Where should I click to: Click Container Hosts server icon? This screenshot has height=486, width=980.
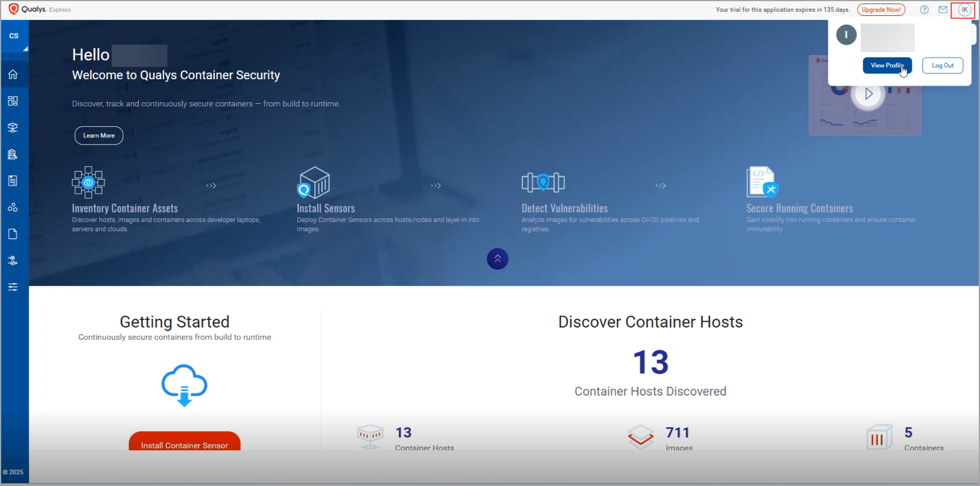370,437
